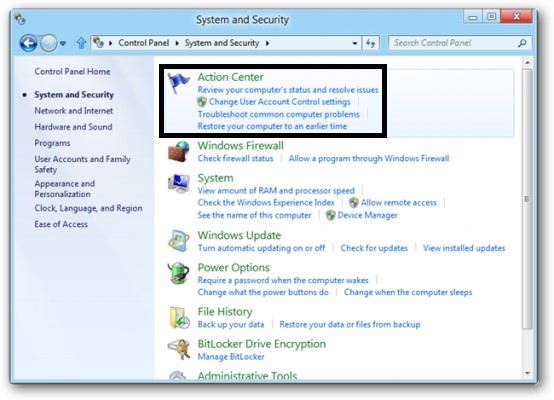Viewport: 554px width, 400px height.
Task: Click the Windows Firewall brick wall icon
Action: (178, 151)
